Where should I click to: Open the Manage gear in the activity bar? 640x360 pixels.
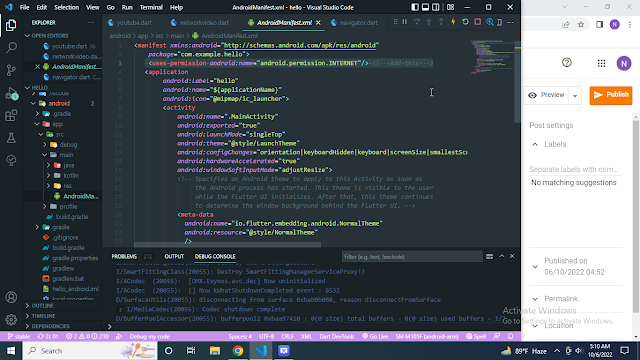[x=11, y=319]
